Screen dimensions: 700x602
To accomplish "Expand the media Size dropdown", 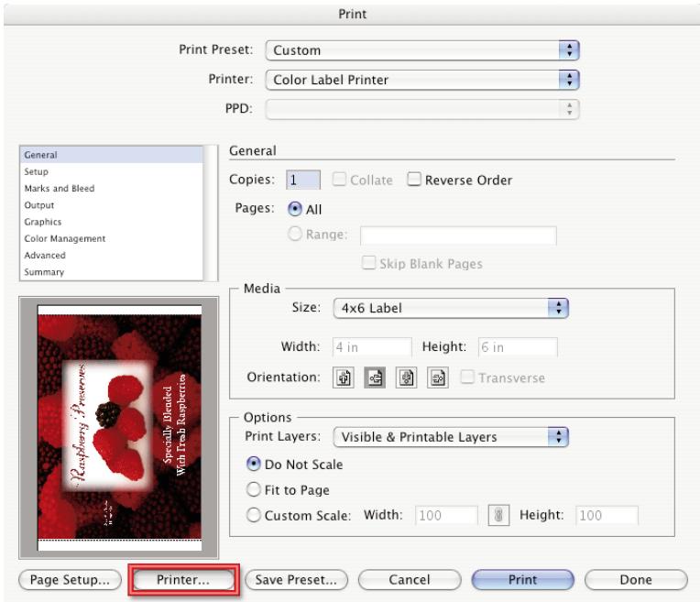I will [451, 308].
